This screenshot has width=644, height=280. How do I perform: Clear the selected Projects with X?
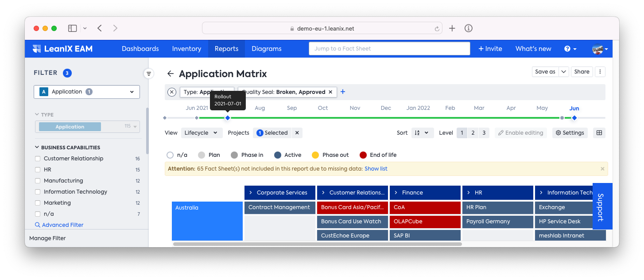pyautogui.click(x=297, y=133)
